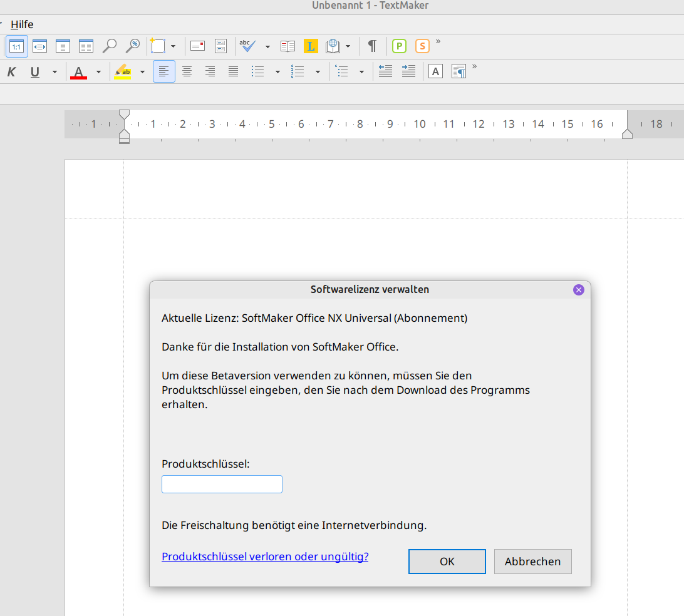Click the form/labels icon next to envelope
The image size is (684, 616).
(x=220, y=46)
